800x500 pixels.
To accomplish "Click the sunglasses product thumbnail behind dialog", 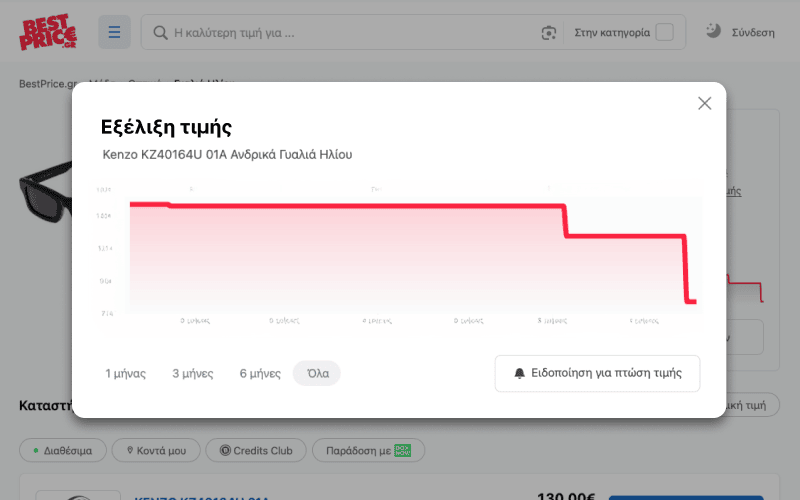I will click(x=45, y=192).
